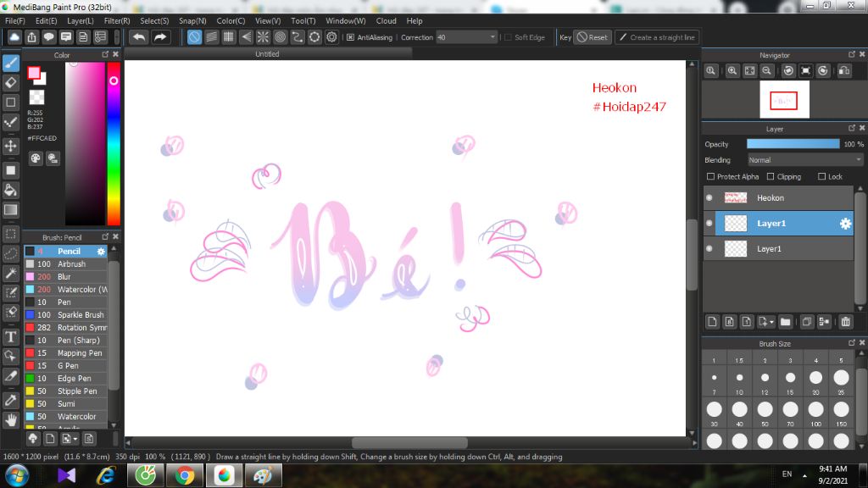
Task: Open snap settings gear
Action: pos(331,37)
